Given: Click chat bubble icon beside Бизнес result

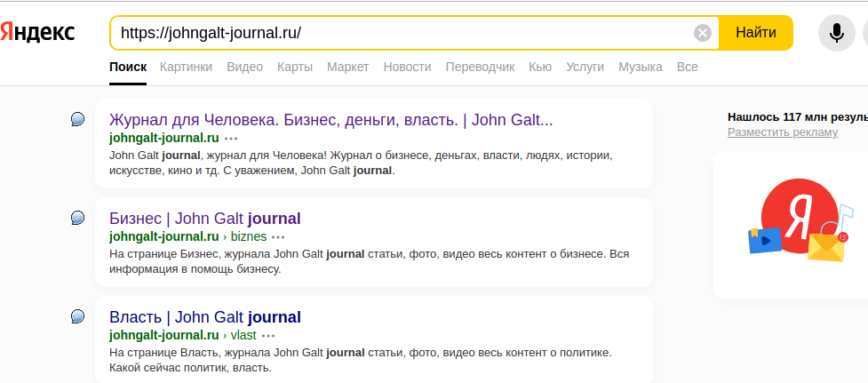Looking at the screenshot, I should (78, 218).
